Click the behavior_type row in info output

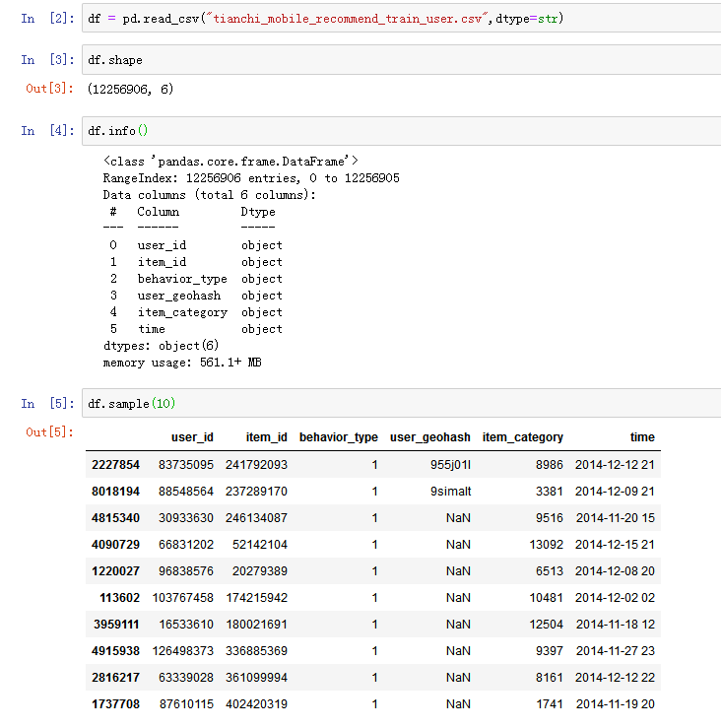[196, 279]
